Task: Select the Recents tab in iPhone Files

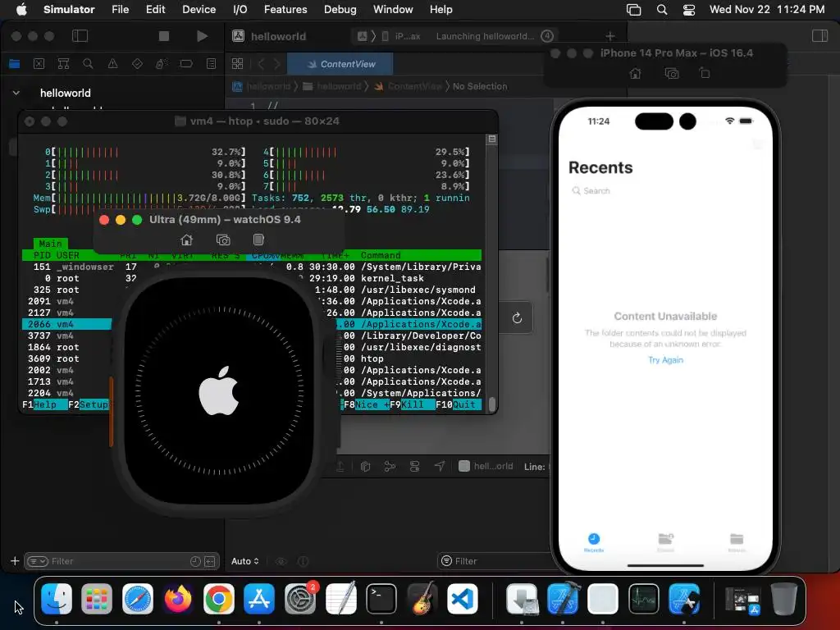Action: [594, 542]
